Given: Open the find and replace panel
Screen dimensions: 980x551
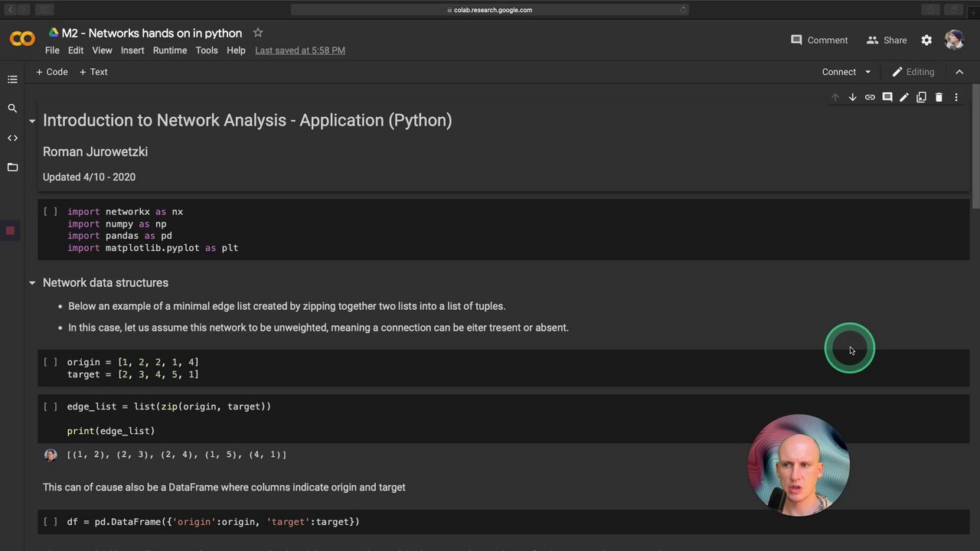Looking at the screenshot, I should click(12, 109).
